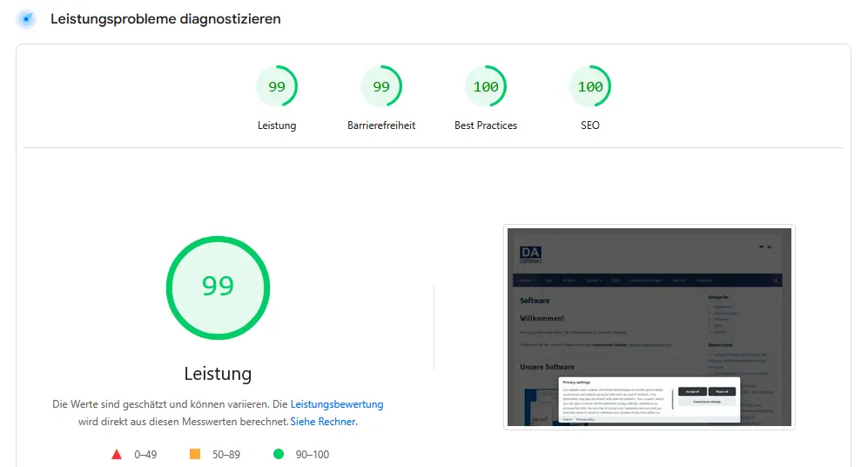The height and width of the screenshot is (467, 868).
Task: Click the green circle legend icon
Action: point(279,454)
